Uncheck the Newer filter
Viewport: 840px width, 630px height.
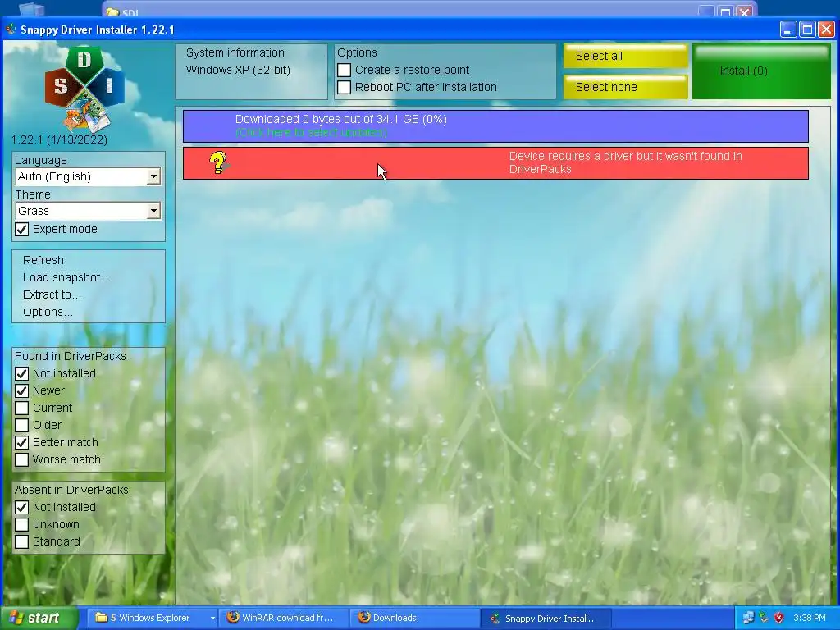pyautogui.click(x=21, y=390)
